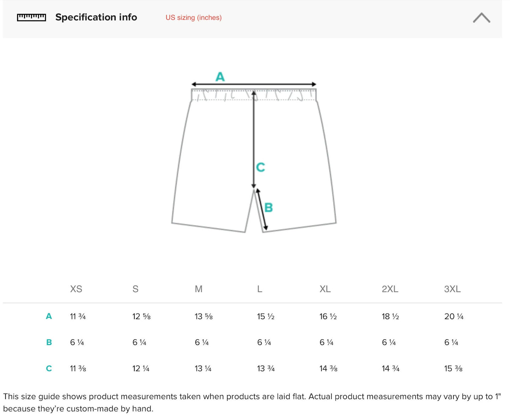The width and height of the screenshot is (510, 420).
Task: Click the 20 ¼ waist value for 3XL
Action: point(454,317)
